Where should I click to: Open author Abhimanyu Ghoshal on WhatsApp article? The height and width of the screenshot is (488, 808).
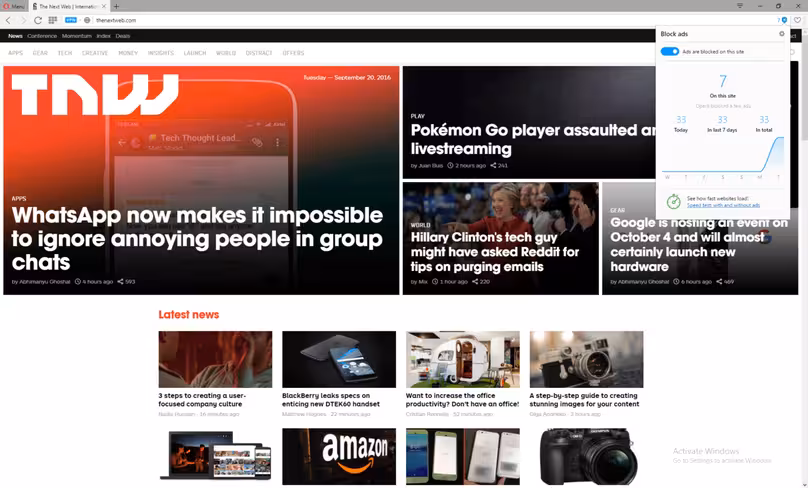point(44,281)
